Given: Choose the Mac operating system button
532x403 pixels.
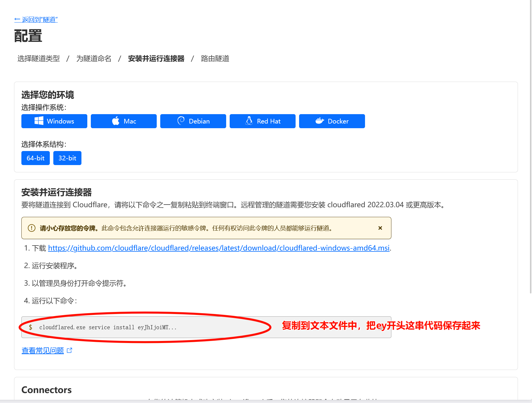Looking at the screenshot, I should coord(124,121).
